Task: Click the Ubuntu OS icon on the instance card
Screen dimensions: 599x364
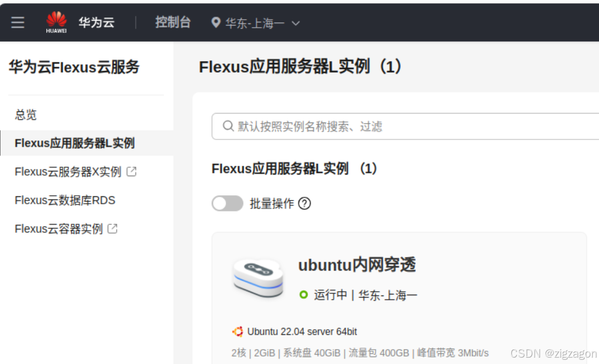Action: [237, 331]
